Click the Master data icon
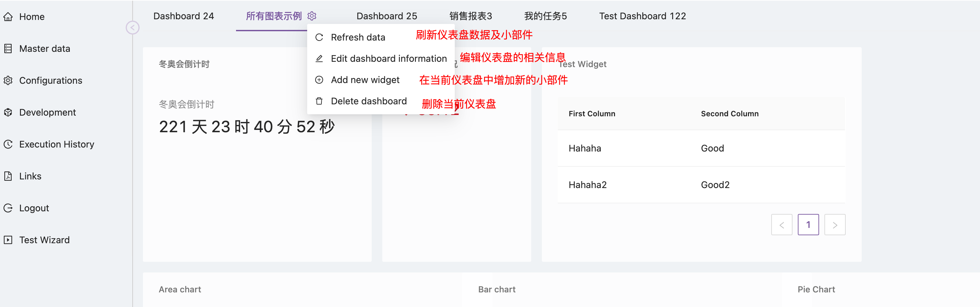This screenshot has width=980, height=307. click(x=8, y=49)
